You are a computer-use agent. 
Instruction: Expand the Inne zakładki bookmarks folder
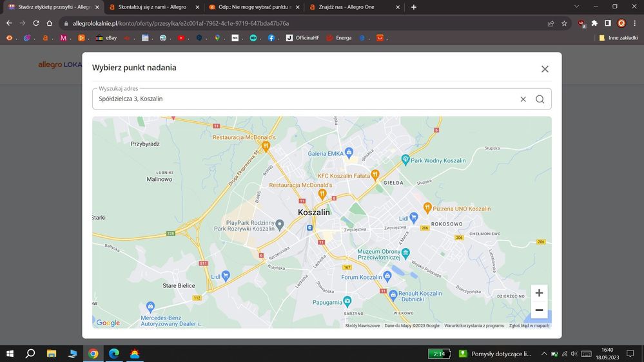(x=618, y=38)
